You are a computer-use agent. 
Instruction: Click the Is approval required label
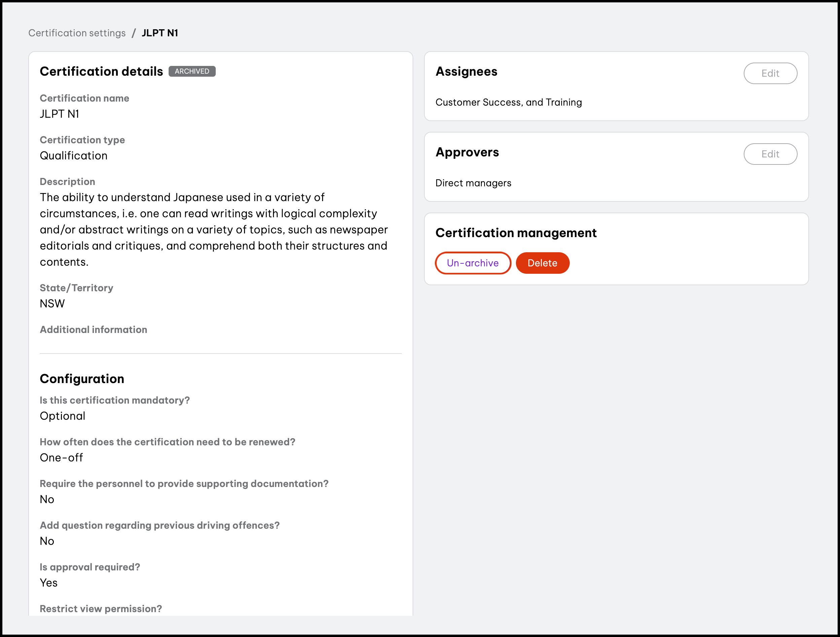coord(90,567)
